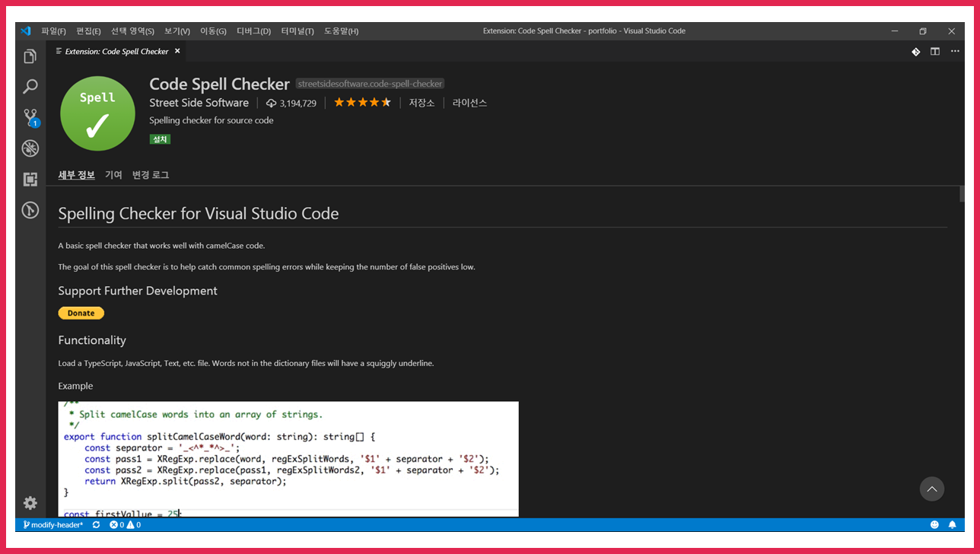Click the sync changes icon in status bar
This screenshot has width=980, height=554.
(96, 525)
